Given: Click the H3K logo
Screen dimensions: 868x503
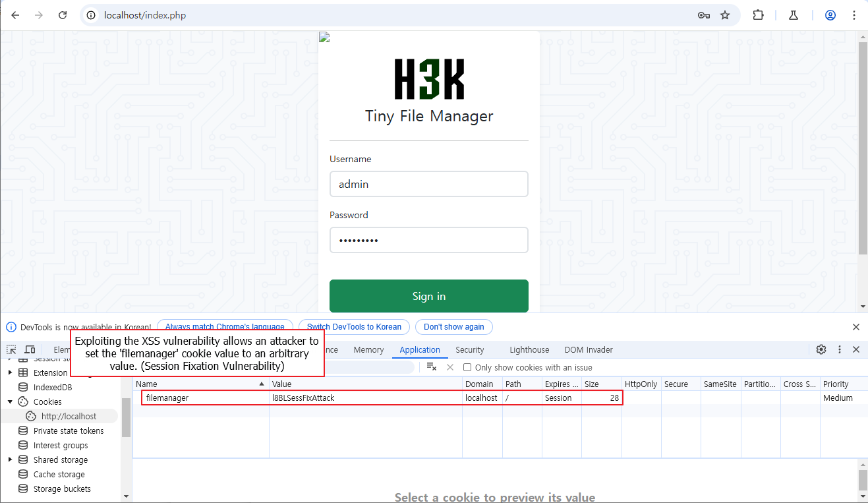Looking at the screenshot, I should click(x=429, y=79).
